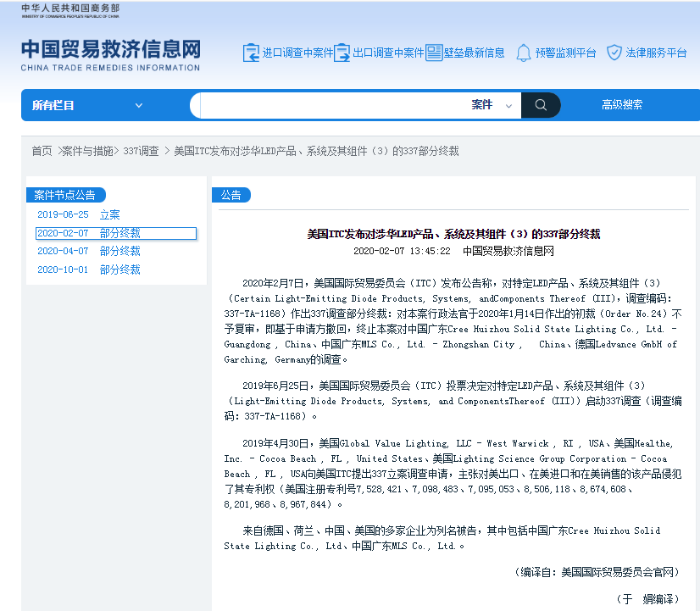Open 2020-10-01 部分终裁 announcement

89,269
